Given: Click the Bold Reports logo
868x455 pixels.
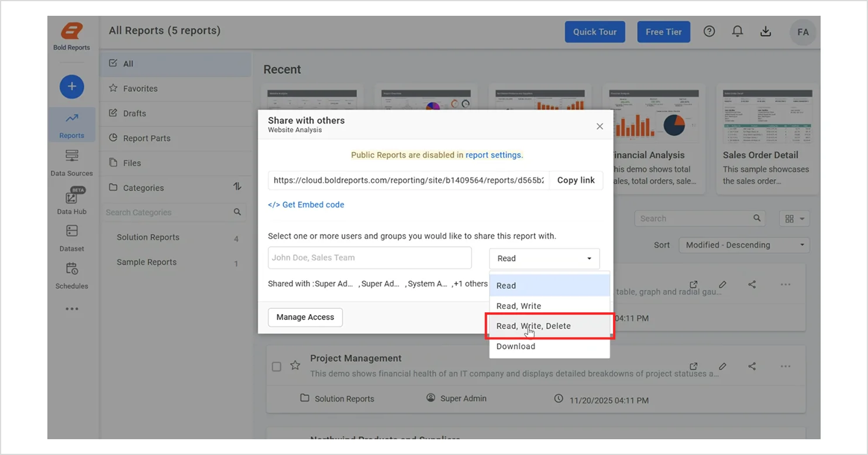Looking at the screenshot, I should point(71,36).
